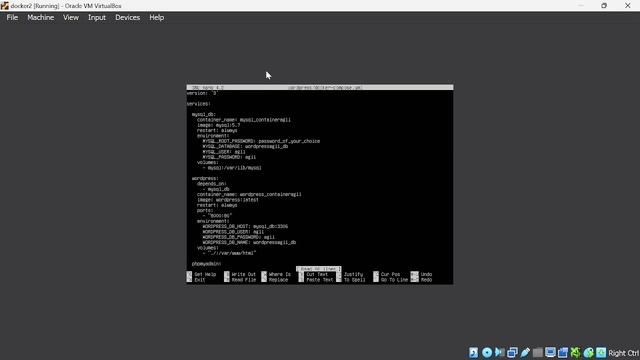Click the nano "Undo" shortcut label

click(426, 274)
